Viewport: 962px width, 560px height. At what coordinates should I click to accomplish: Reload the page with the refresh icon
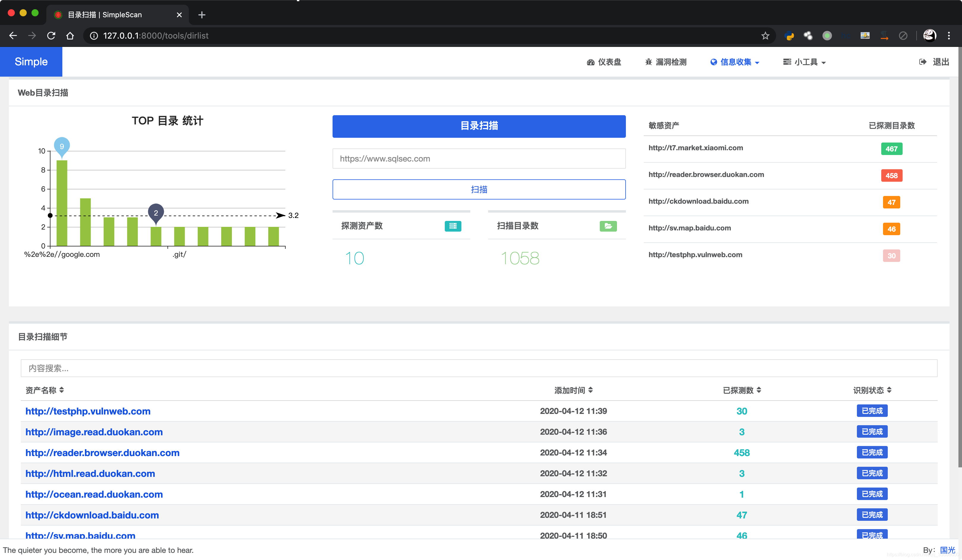point(51,36)
